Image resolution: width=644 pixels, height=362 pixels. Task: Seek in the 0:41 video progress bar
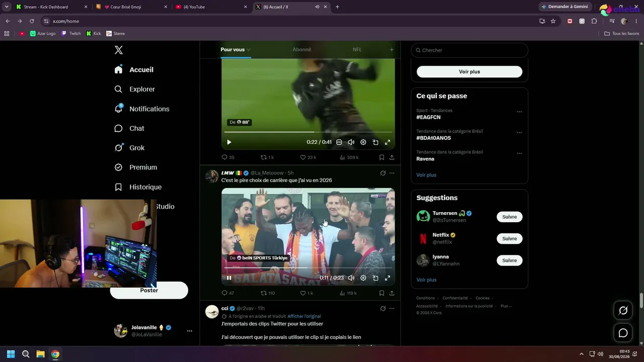[308, 132]
